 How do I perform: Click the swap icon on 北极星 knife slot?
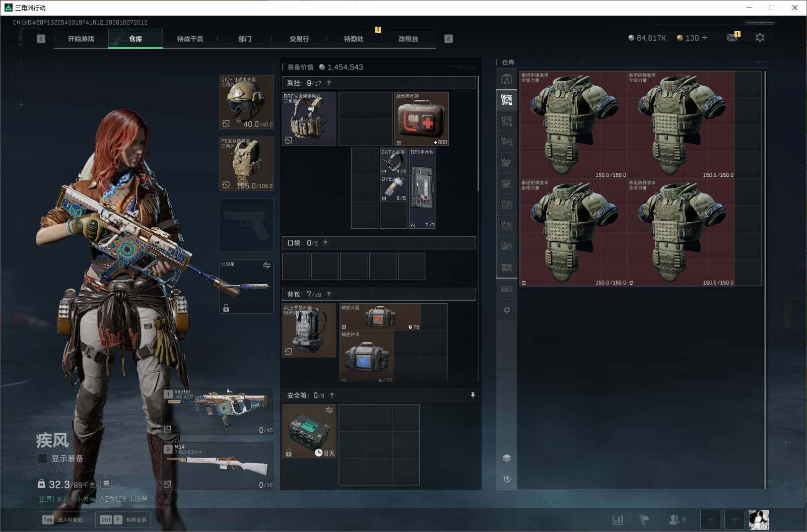click(266, 265)
